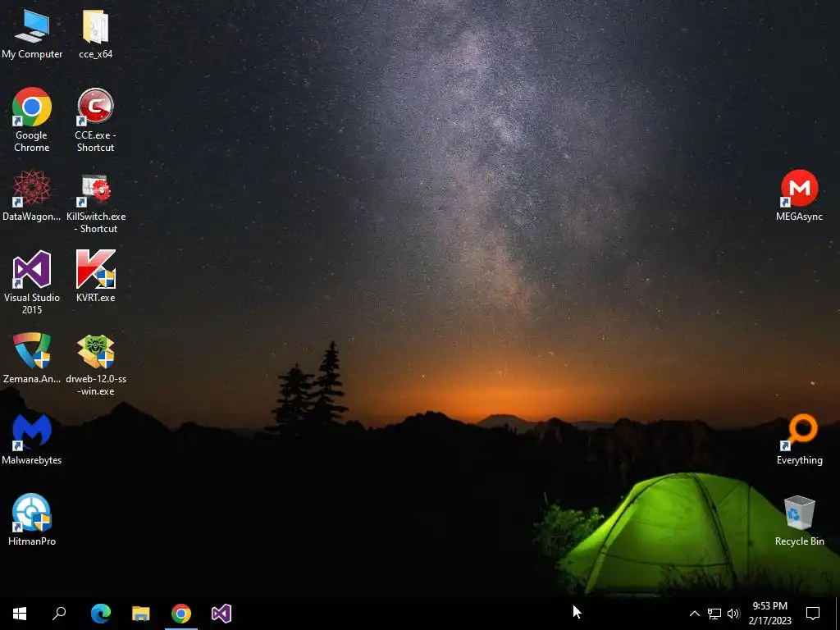Open the Windows Start menu
Screen dimensions: 840x630
click(20, 614)
